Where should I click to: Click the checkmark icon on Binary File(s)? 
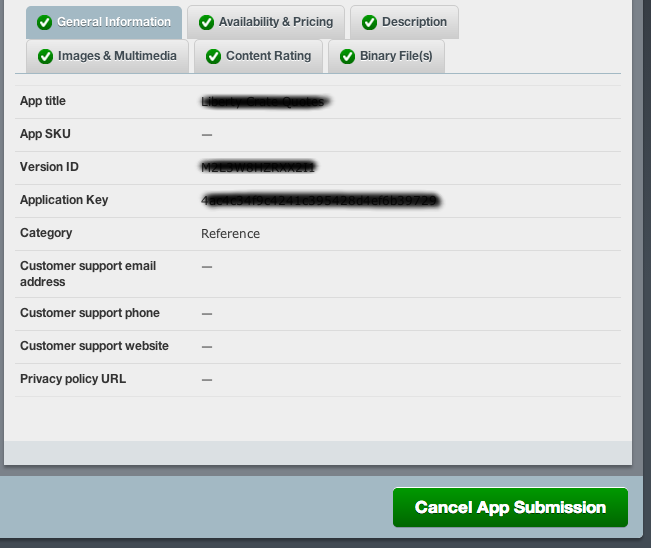347,56
